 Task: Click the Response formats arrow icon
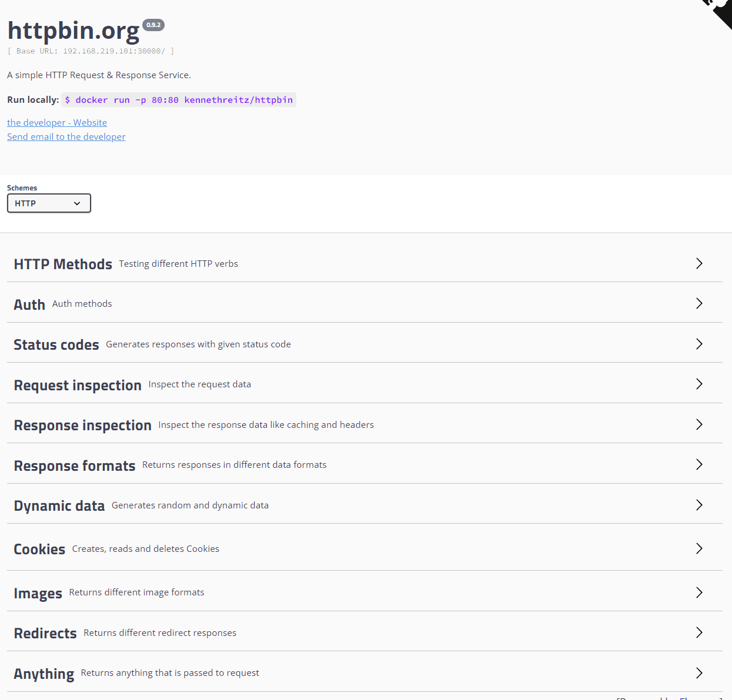tap(699, 464)
